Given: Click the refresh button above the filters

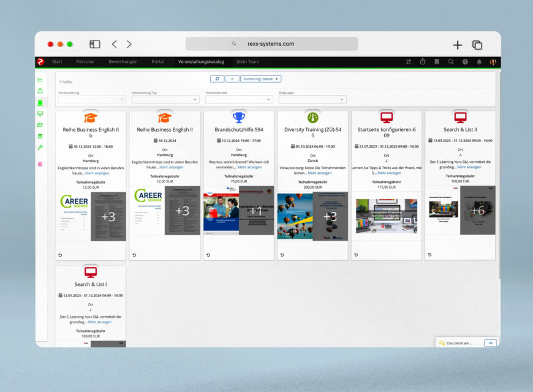Looking at the screenshot, I should click(217, 79).
